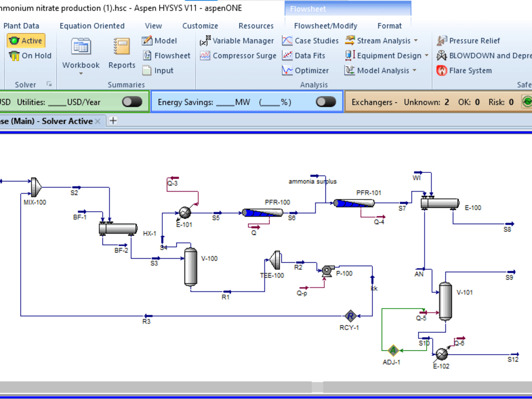Open the Workbook icon

[x=81, y=47]
